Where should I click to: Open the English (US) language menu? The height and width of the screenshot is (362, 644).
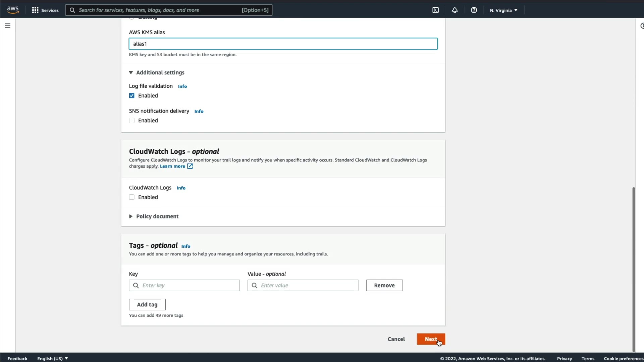coord(52,358)
